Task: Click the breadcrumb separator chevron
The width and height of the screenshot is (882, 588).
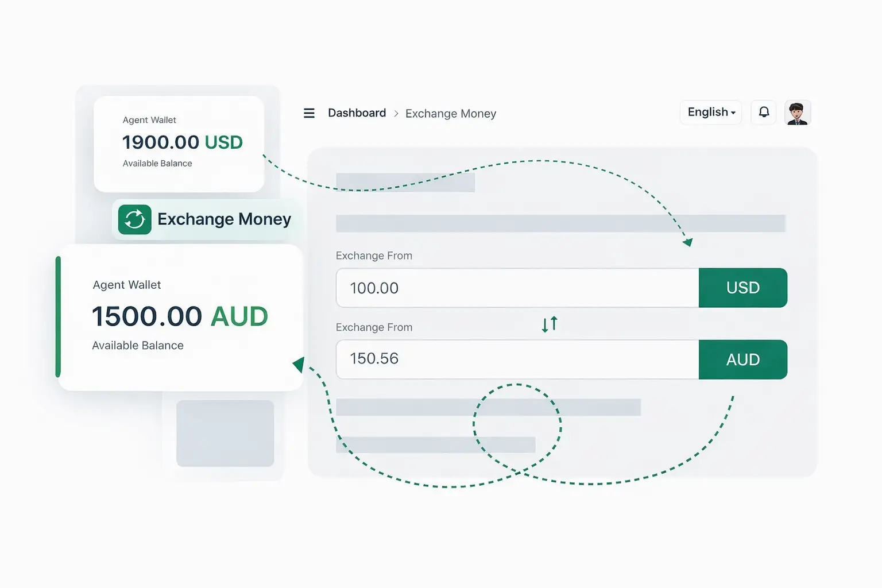Action: pyautogui.click(x=396, y=114)
